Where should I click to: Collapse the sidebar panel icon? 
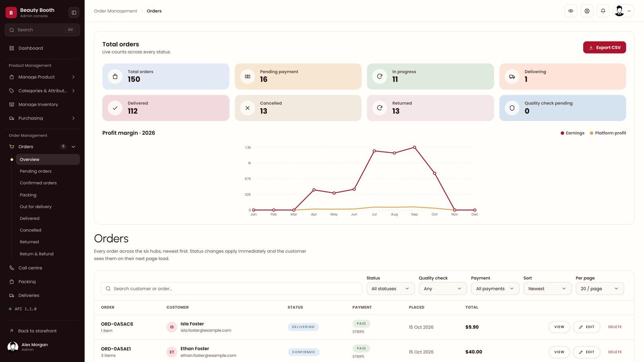click(x=74, y=12)
